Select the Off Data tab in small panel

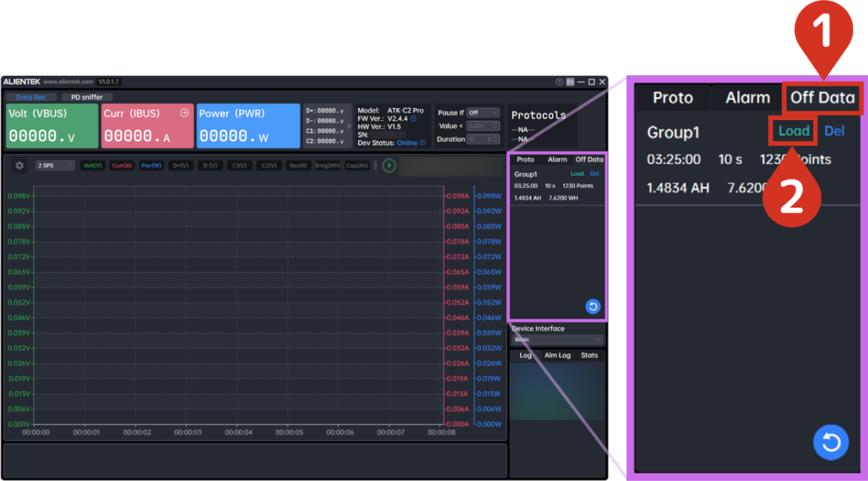click(x=589, y=159)
